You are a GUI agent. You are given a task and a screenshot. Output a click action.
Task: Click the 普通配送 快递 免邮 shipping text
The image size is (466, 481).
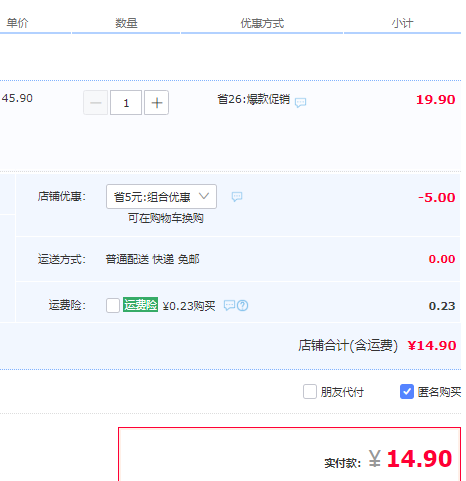click(153, 259)
